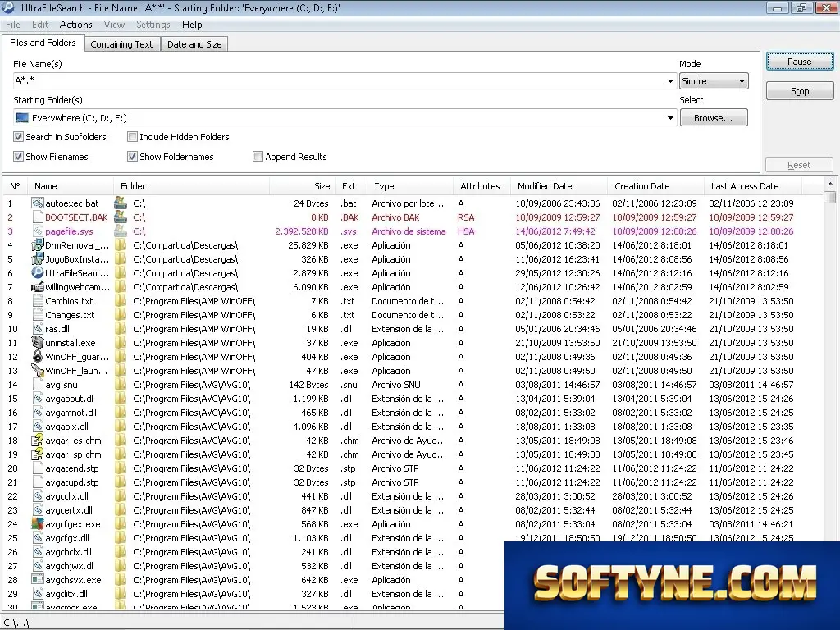Open the Mode Simple dropdown
Viewport: 840px width, 630px height.
(714, 81)
